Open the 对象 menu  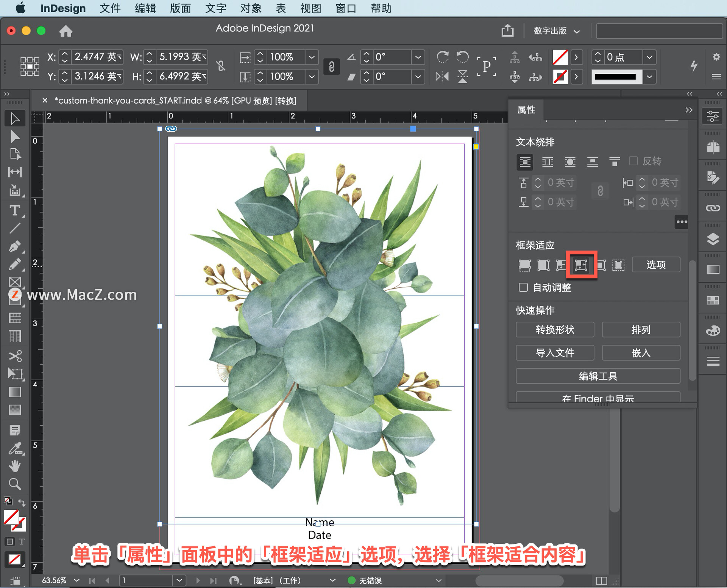pyautogui.click(x=251, y=8)
